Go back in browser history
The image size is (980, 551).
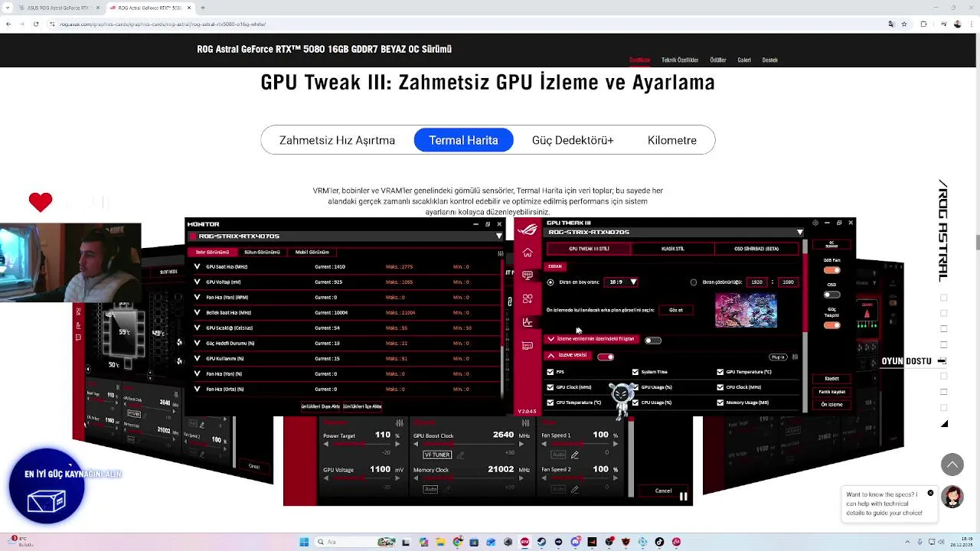(x=8, y=24)
